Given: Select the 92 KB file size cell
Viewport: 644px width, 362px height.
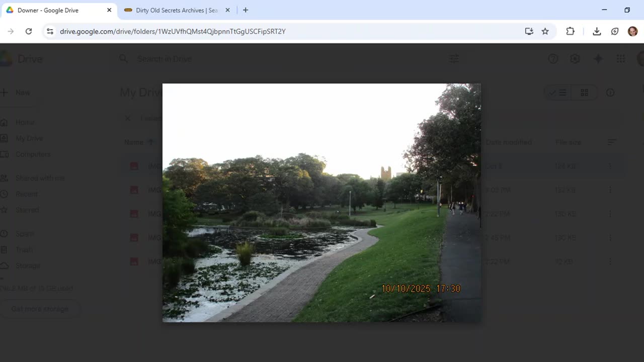Looking at the screenshot, I should [566, 261].
